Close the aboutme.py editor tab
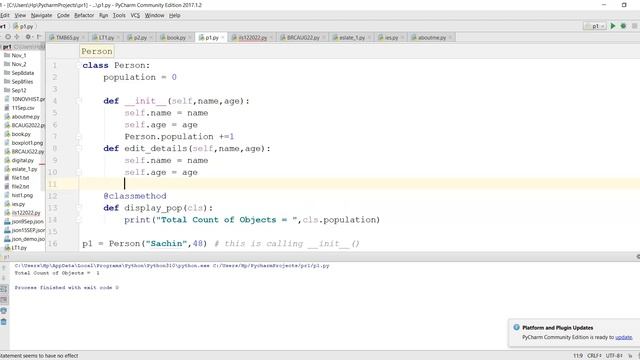The height and width of the screenshot is (360, 640). pyautogui.click(x=450, y=38)
